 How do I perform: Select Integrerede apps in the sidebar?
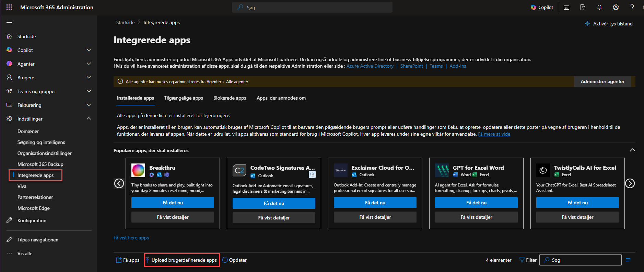pyautogui.click(x=36, y=175)
